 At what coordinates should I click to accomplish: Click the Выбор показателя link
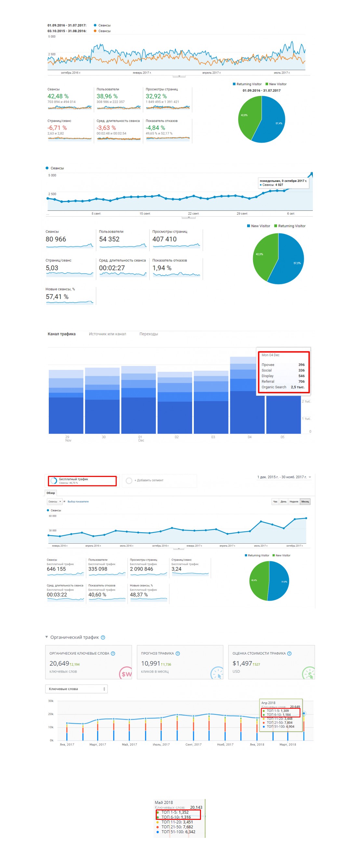78,501
